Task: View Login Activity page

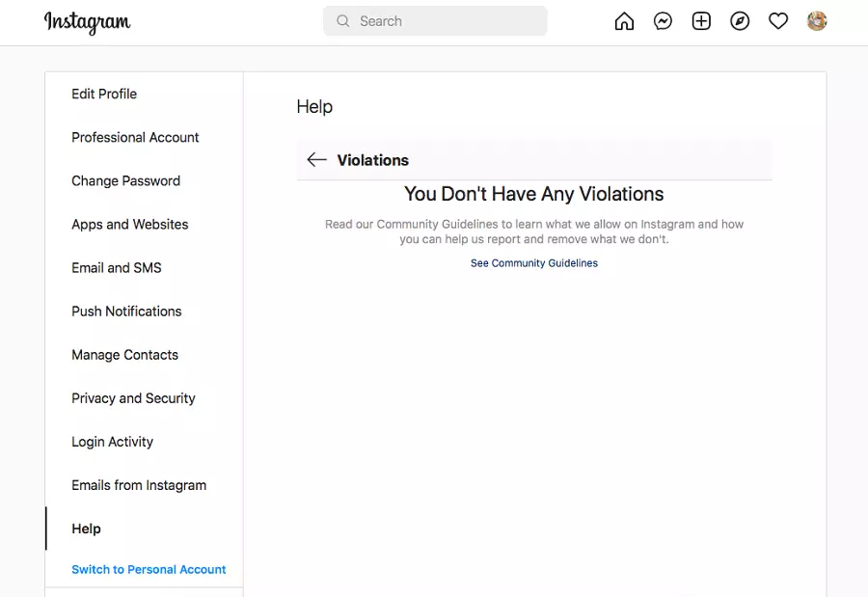Action: click(112, 442)
